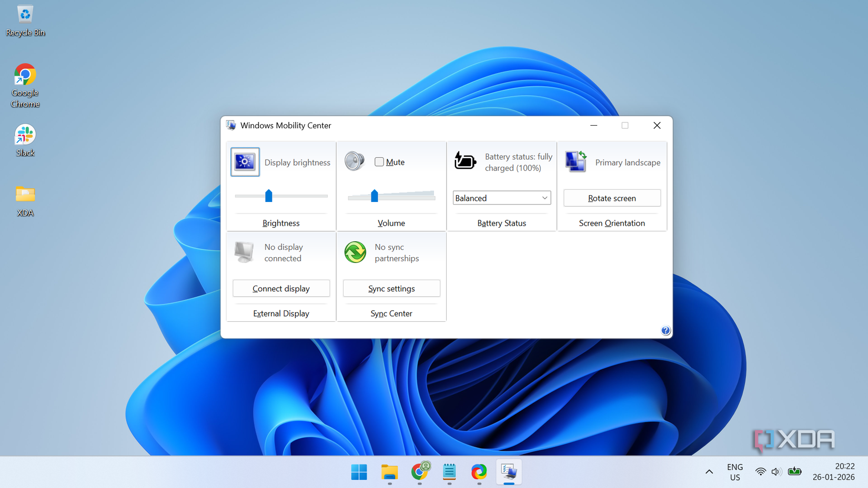The height and width of the screenshot is (488, 868).
Task: Click the Sync settings button
Action: 391,289
